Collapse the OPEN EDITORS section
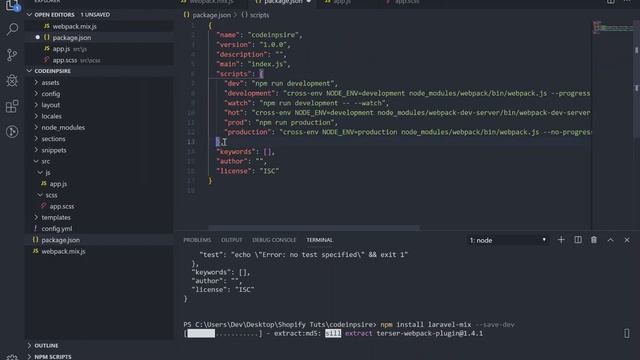The height and width of the screenshot is (360, 640). [98, 14]
